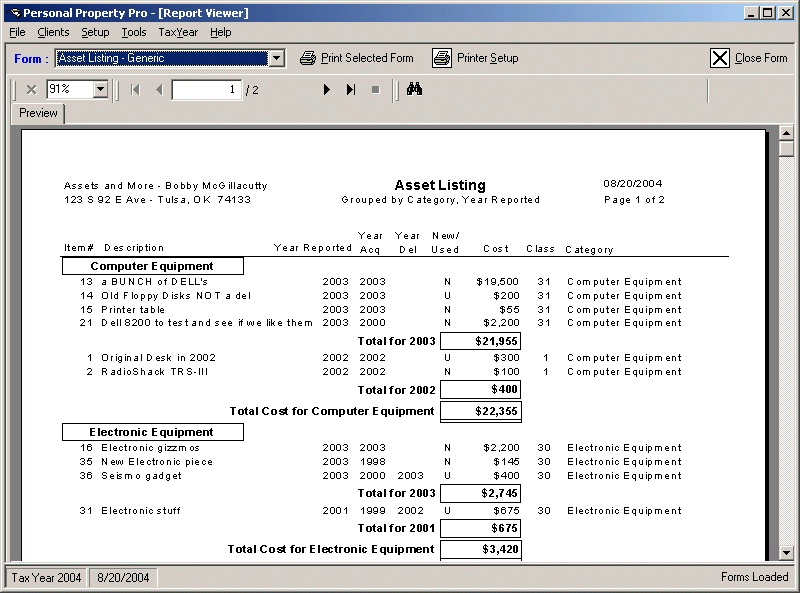This screenshot has width=800, height=593.
Task: Click the $21,955 total for 2003
Action: (481, 341)
